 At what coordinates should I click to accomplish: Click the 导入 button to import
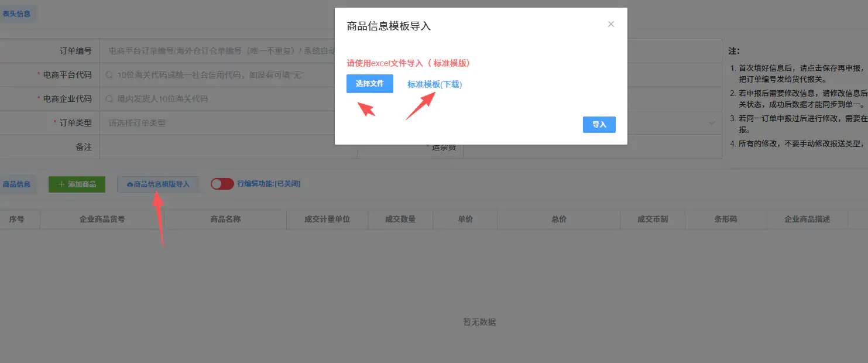tap(599, 124)
